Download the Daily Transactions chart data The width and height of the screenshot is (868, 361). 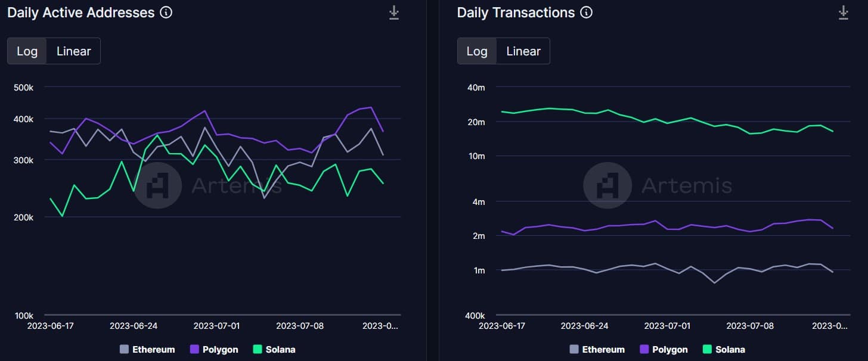[843, 13]
